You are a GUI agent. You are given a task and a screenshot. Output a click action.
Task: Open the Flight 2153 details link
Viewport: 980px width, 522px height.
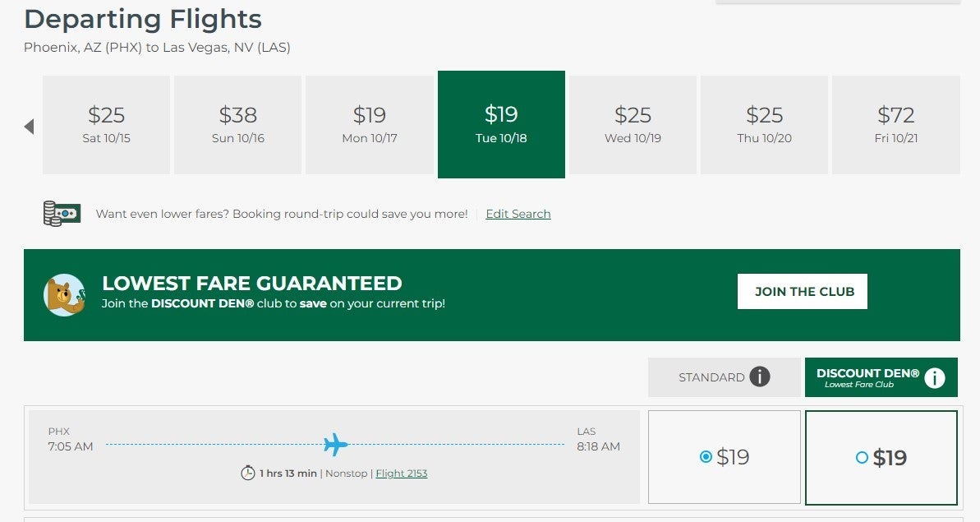(x=402, y=473)
